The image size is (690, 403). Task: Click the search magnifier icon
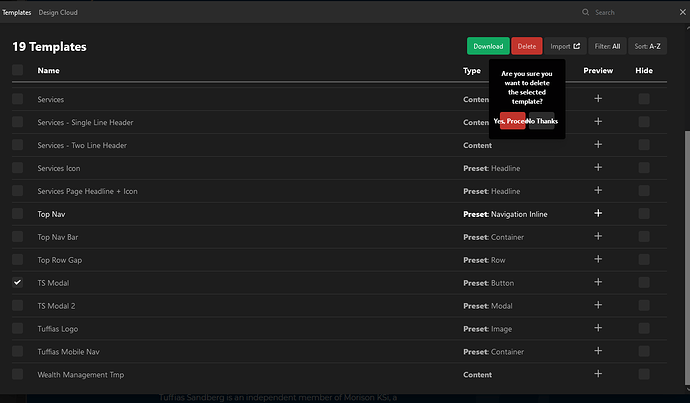[586, 12]
